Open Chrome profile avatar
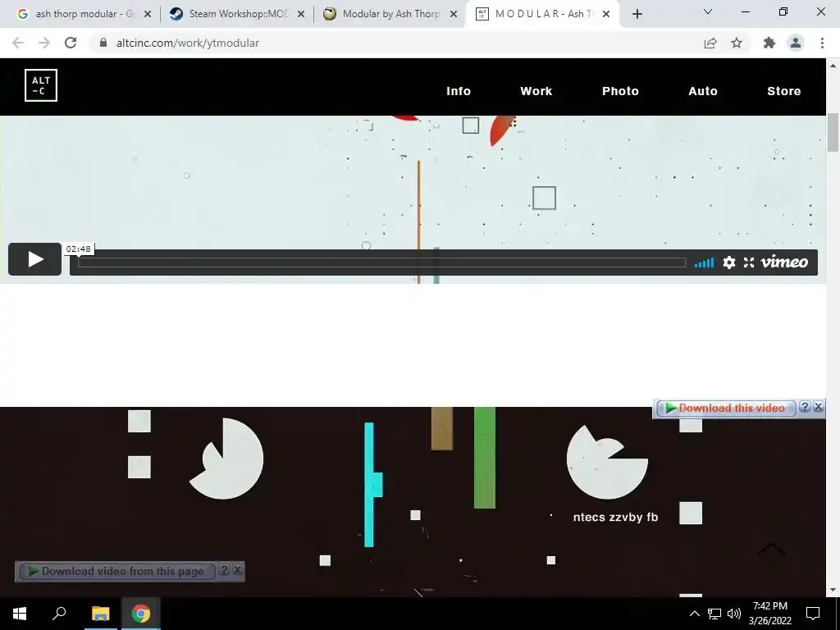 pos(796,43)
